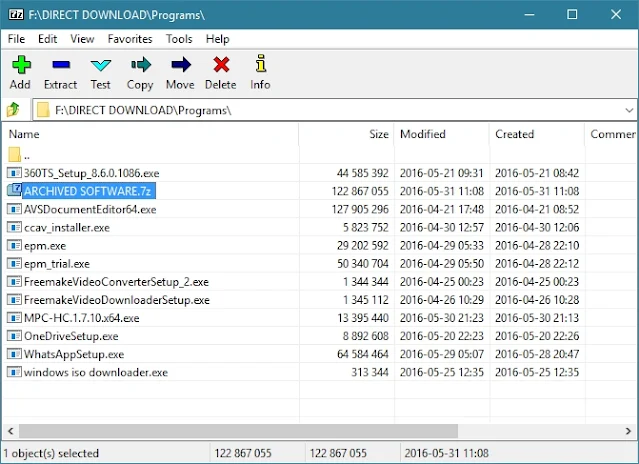Expand the address bar path dropdown
Image resolution: width=639 pixels, height=464 pixels.
point(629,110)
